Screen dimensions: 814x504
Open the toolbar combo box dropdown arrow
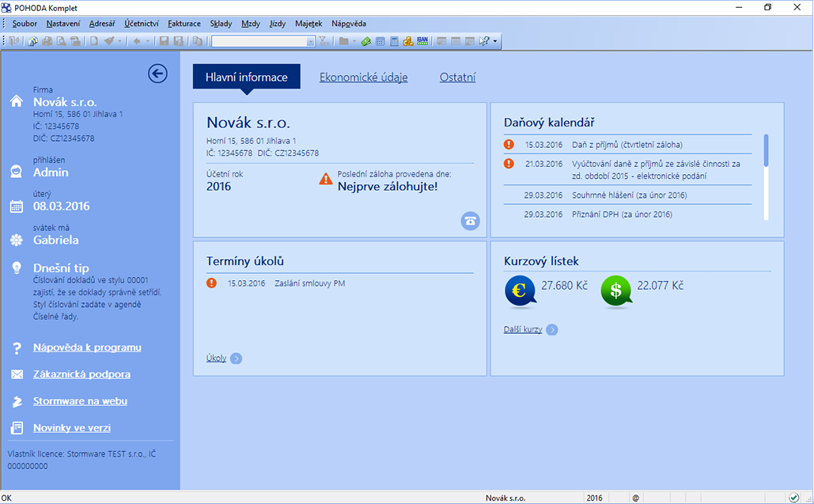pyautogui.click(x=310, y=41)
